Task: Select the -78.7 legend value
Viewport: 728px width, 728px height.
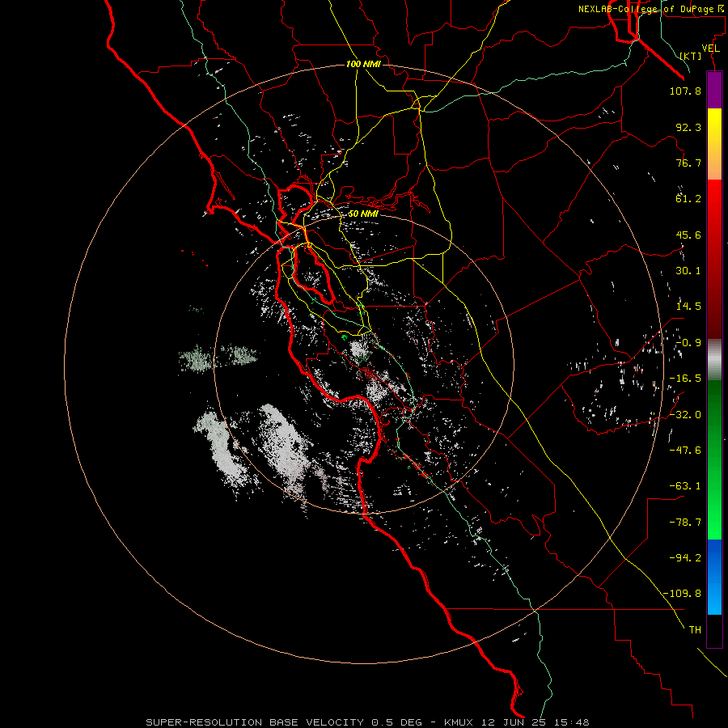Action: coord(685,523)
